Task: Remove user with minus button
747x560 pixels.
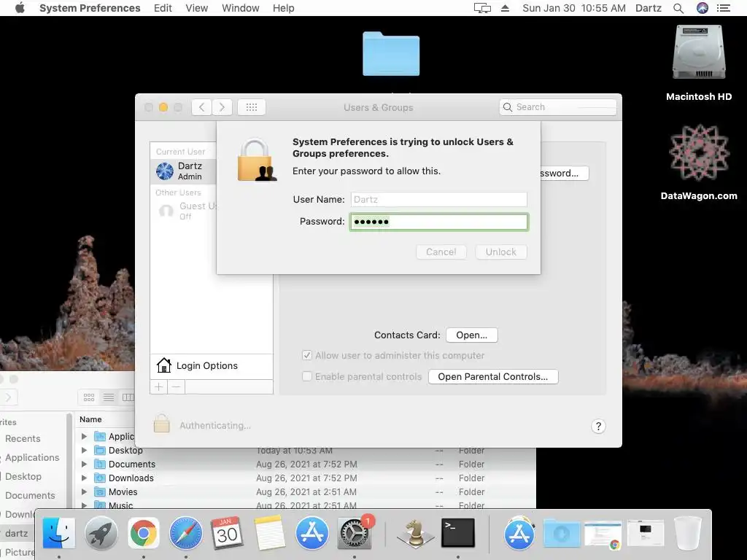Action: click(x=177, y=386)
